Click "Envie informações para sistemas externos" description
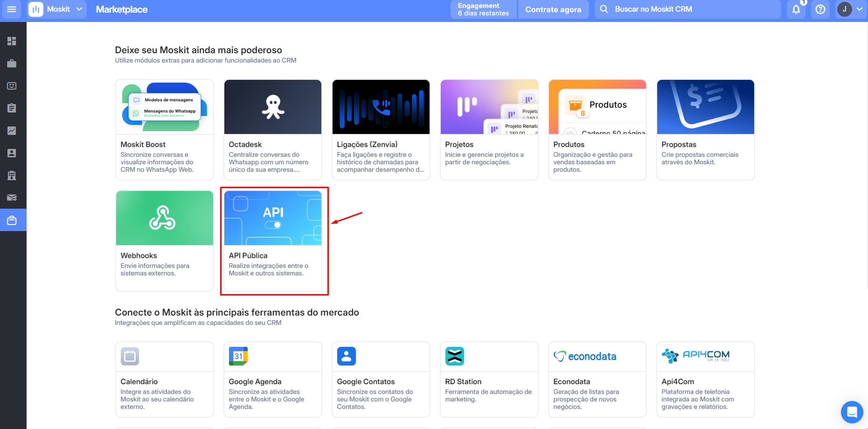This screenshot has width=868, height=429. coord(155,270)
